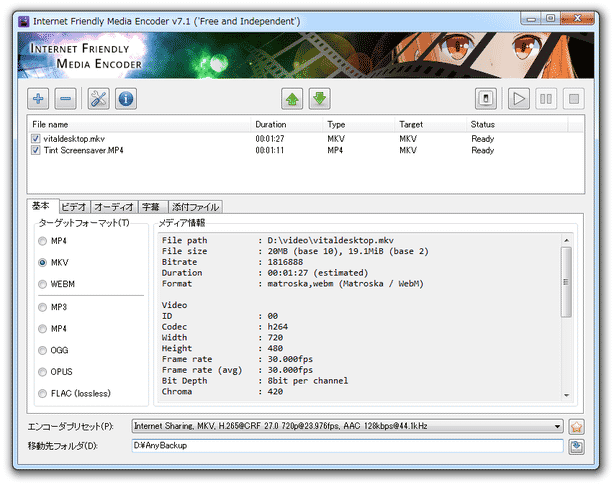Click the media info scroll down arrow
The height and width of the screenshot is (485, 614).
point(566,395)
